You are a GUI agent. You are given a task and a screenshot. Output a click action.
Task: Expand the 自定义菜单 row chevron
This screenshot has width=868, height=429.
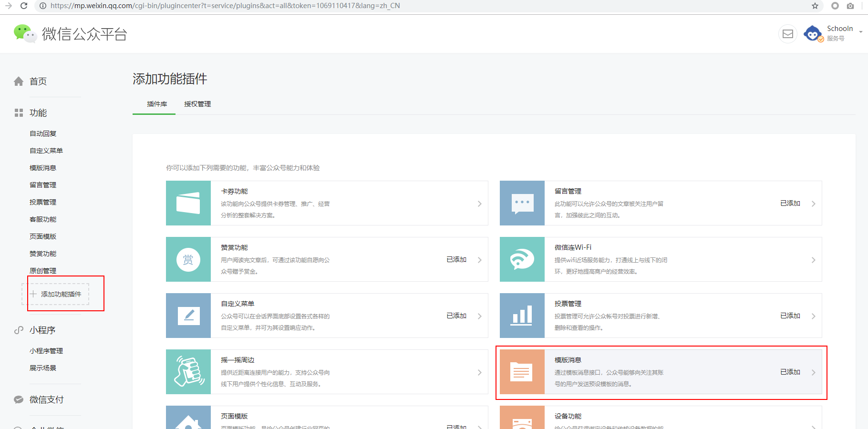(x=480, y=316)
